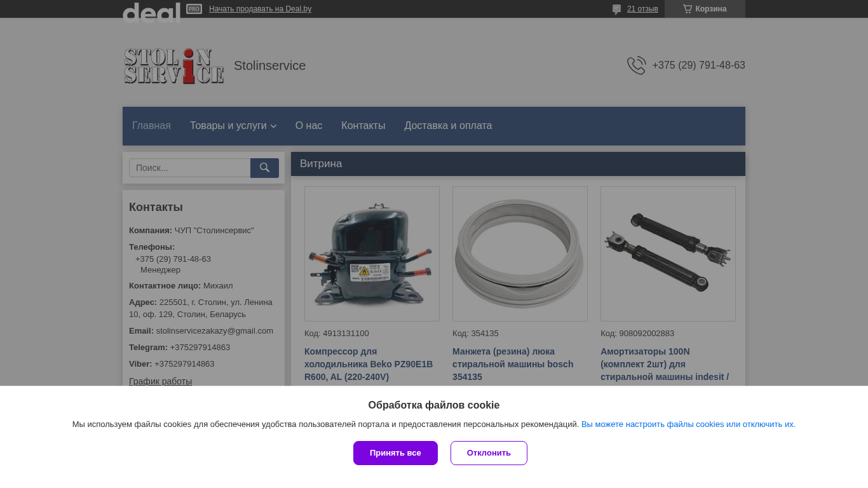The width and height of the screenshot is (868, 488).
Task: Accept all cookies with Принять все
Action: click(395, 453)
